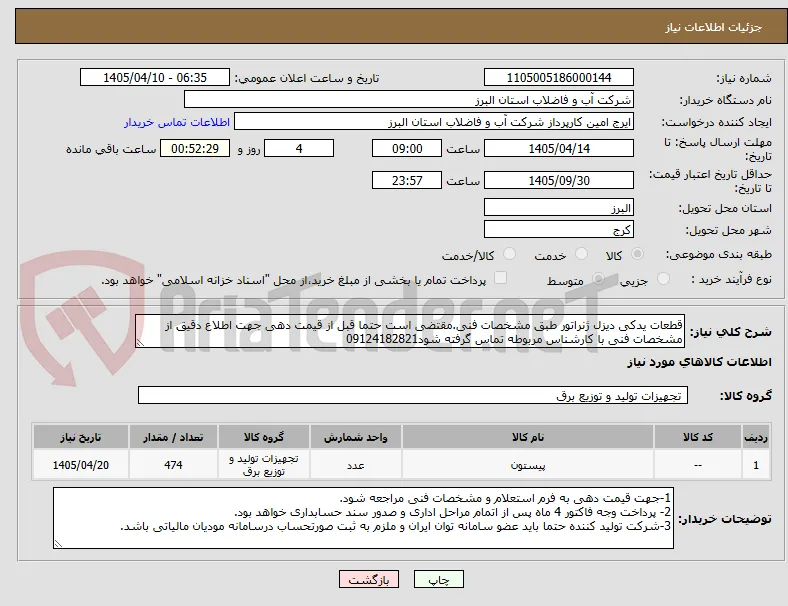Click the goods group field تجهیزات تولید و توزیع برق
The height and width of the screenshot is (606, 788).
[413, 395]
